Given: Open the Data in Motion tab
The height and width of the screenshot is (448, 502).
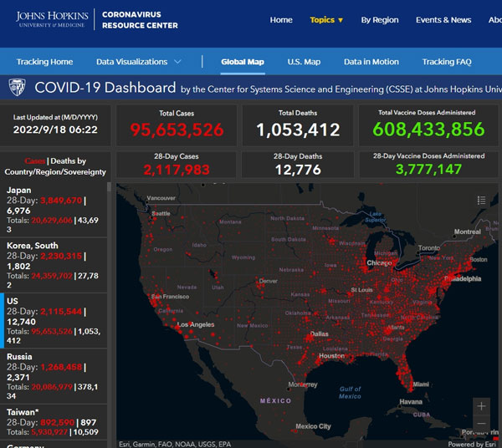Looking at the screenshot, I should tap(371, 62).
